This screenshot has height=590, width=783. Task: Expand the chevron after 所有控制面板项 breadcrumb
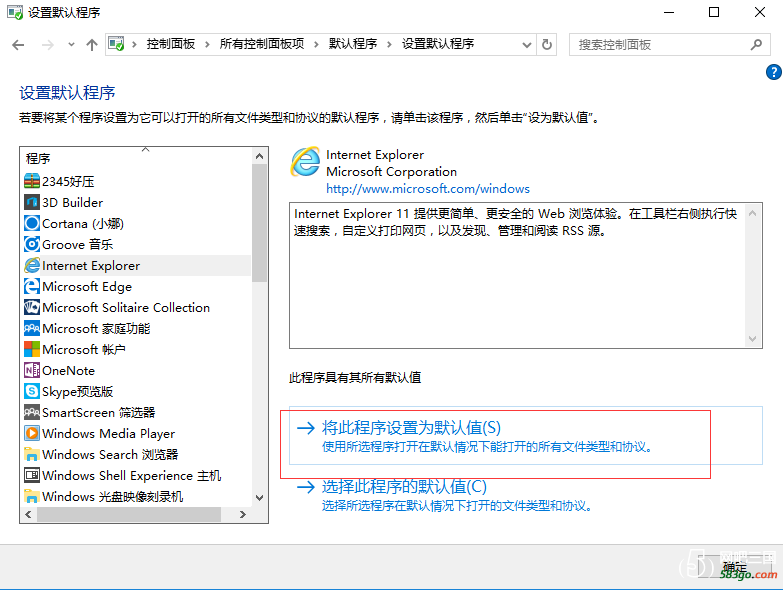pos(316,44)
